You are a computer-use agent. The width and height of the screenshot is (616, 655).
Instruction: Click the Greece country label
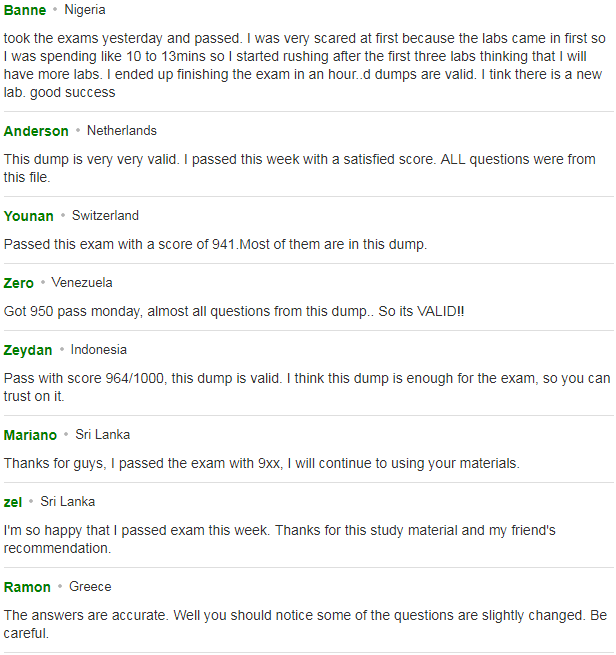pyautogui.click(x=90, y=587)
